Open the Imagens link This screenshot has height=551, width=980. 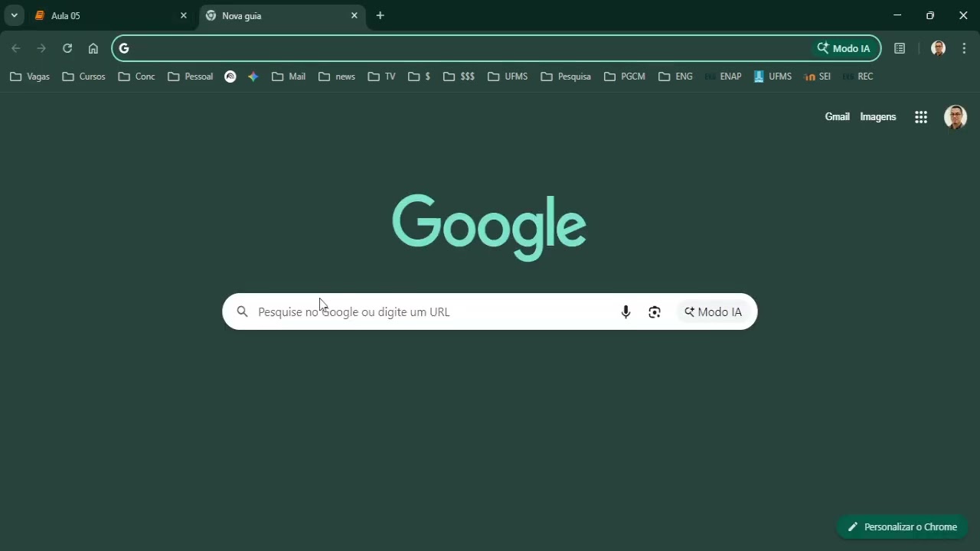tap(878, 117)
